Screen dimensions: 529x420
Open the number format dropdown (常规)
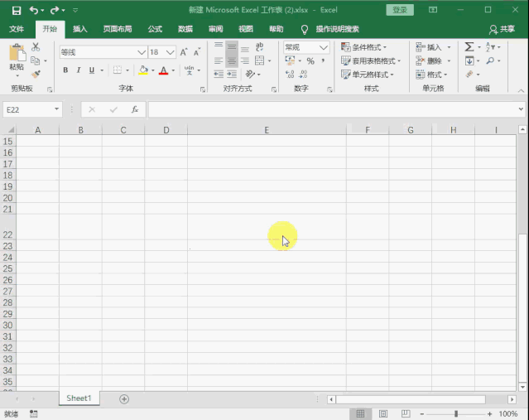click(324, 47)
